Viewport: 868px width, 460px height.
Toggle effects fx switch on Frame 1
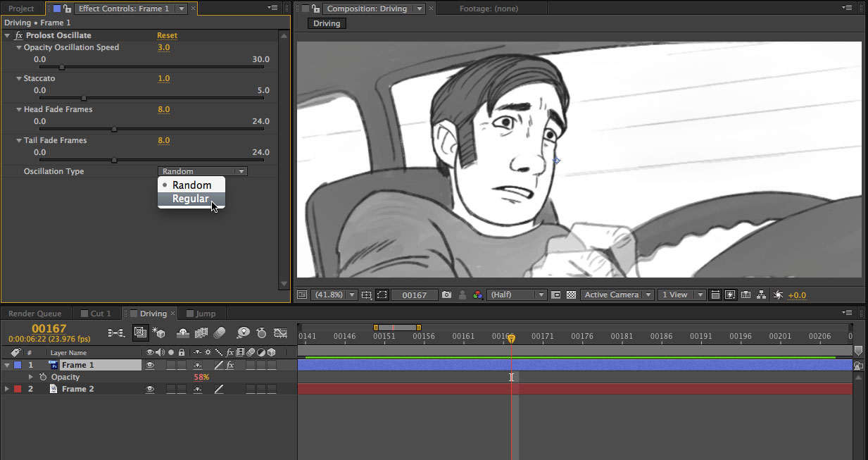point(229,366)
